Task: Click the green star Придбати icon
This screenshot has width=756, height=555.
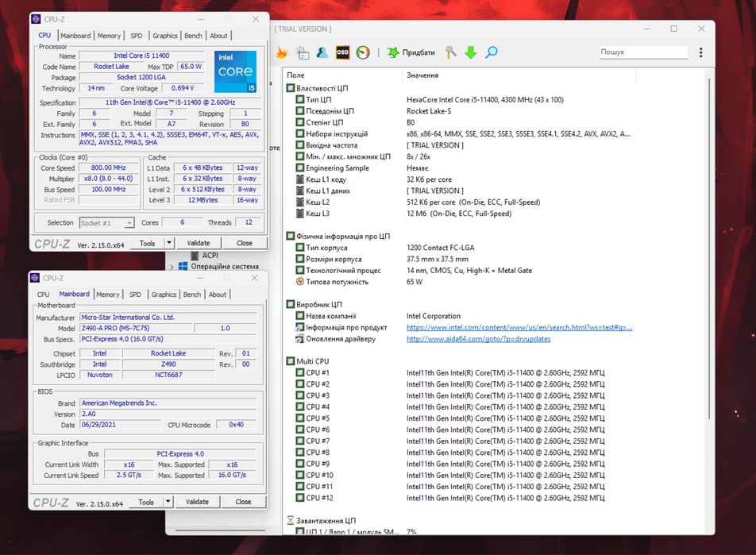Action: pyautogui.click(x=393, y=52)
